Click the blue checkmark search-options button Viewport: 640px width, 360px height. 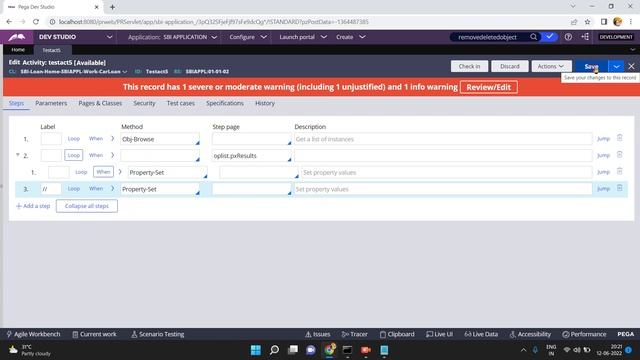[550, 37]
